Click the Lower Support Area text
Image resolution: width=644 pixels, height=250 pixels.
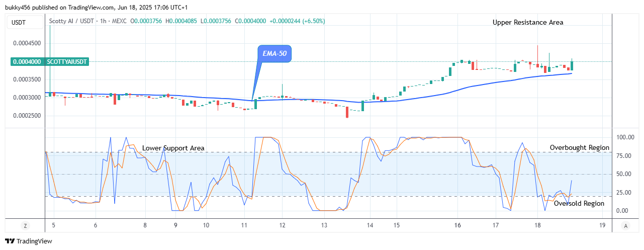[173, 148]
